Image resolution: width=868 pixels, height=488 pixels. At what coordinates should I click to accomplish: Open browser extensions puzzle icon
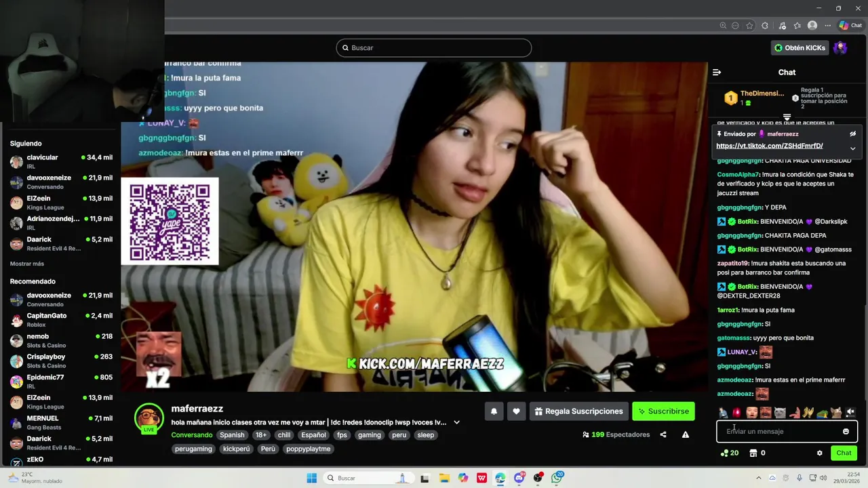765,26
